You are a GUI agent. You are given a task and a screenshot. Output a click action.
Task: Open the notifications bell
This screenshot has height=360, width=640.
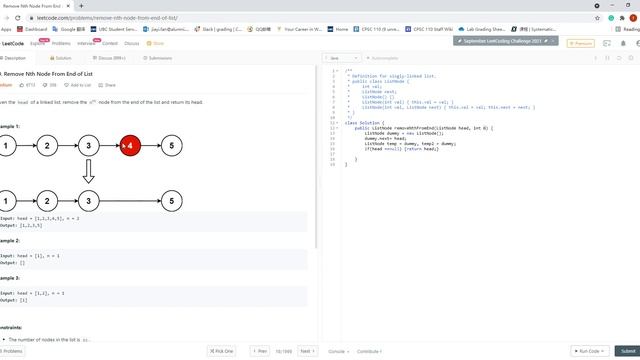(623, 43)
